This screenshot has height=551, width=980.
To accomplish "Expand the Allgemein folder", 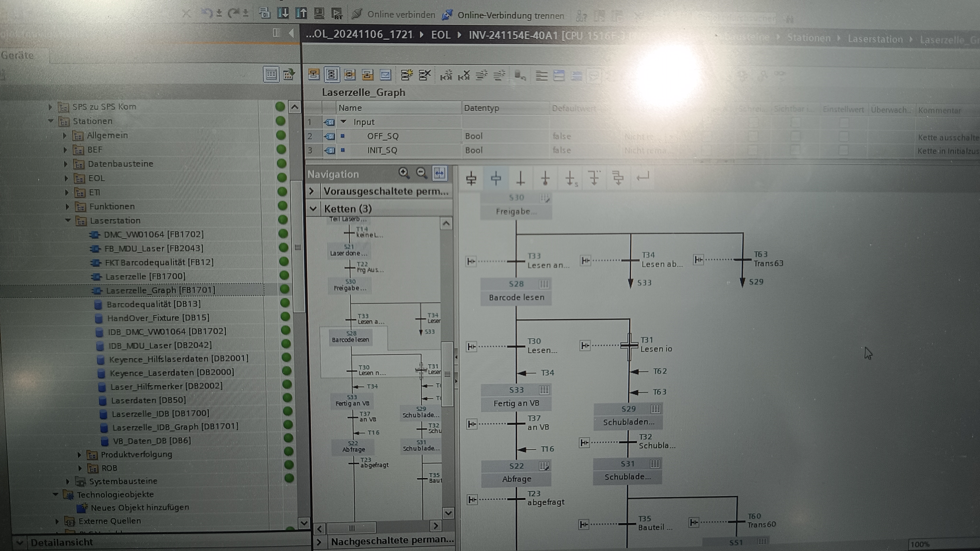I will click(x=64, y=135).
